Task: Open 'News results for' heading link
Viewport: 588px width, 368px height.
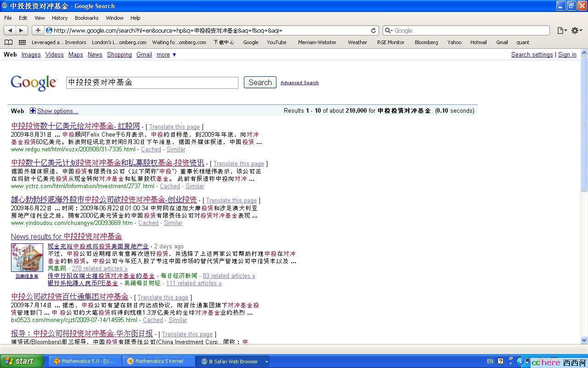Action: click(x=67, y=236)
